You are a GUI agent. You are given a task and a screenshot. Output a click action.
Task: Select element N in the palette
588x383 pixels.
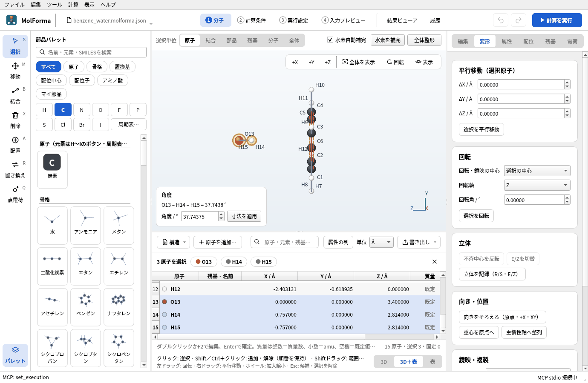click(x=82, y=110)
